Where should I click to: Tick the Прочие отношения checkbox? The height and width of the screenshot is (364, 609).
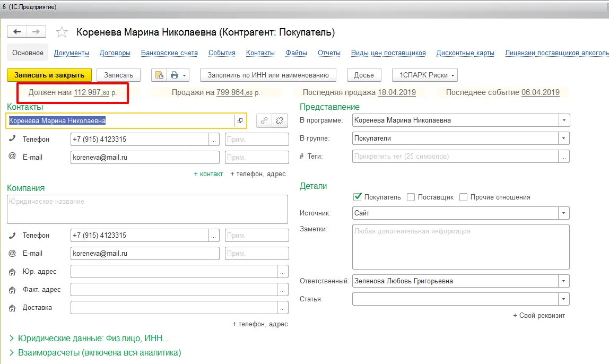tap(463, 197)
